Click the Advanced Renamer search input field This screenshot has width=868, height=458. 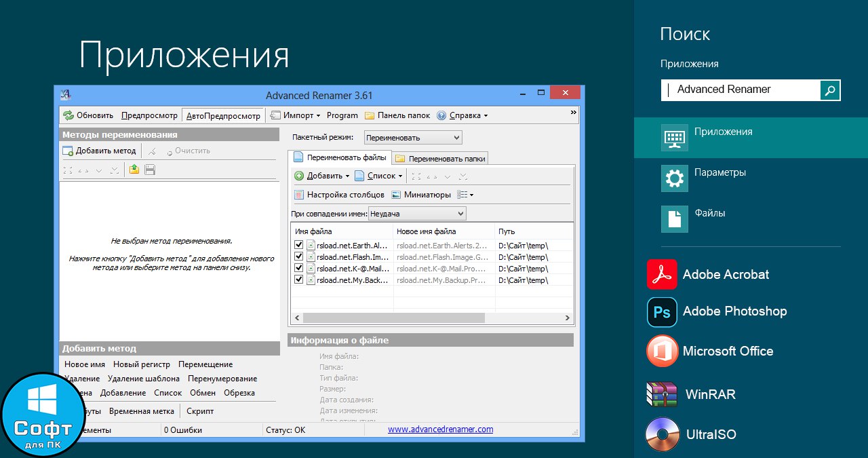(x=741, y=90)
